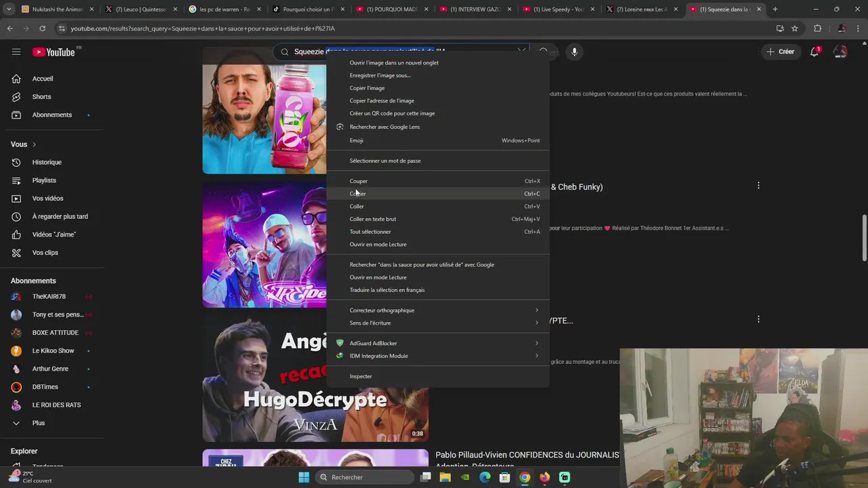Open AdGuard AdBlocker submenu
This screenshot has width=868, height=488.
[438, 343]
